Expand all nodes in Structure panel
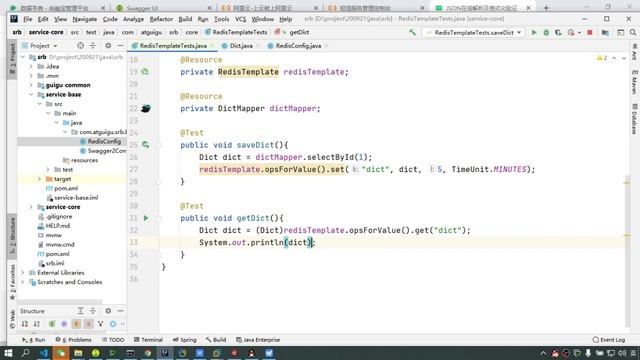The image size is (640, 360). tap(80, 311)
